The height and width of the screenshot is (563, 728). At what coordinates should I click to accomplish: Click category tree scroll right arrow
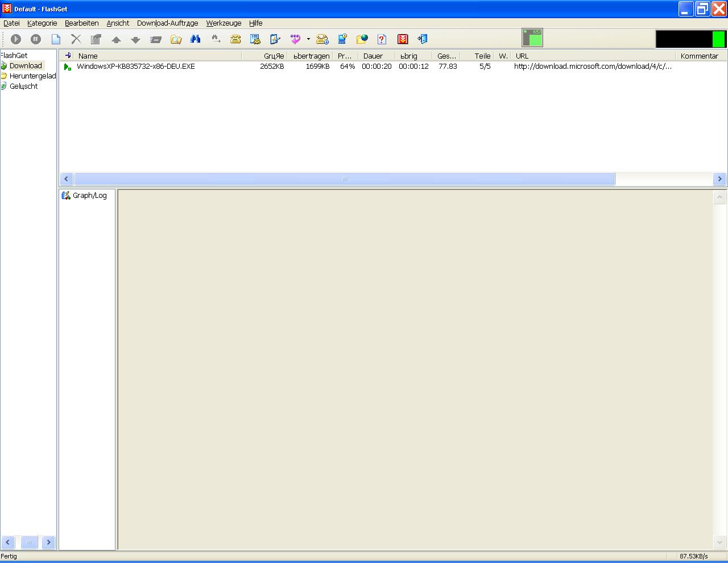pyautogui.click(x=48, y=543)
